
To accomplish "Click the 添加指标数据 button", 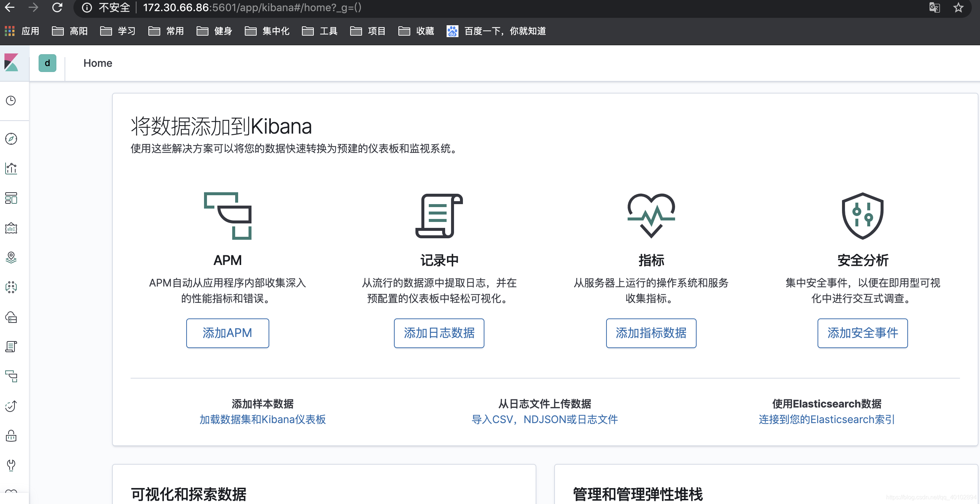I will pyautogui.click(x=651, y=333).
